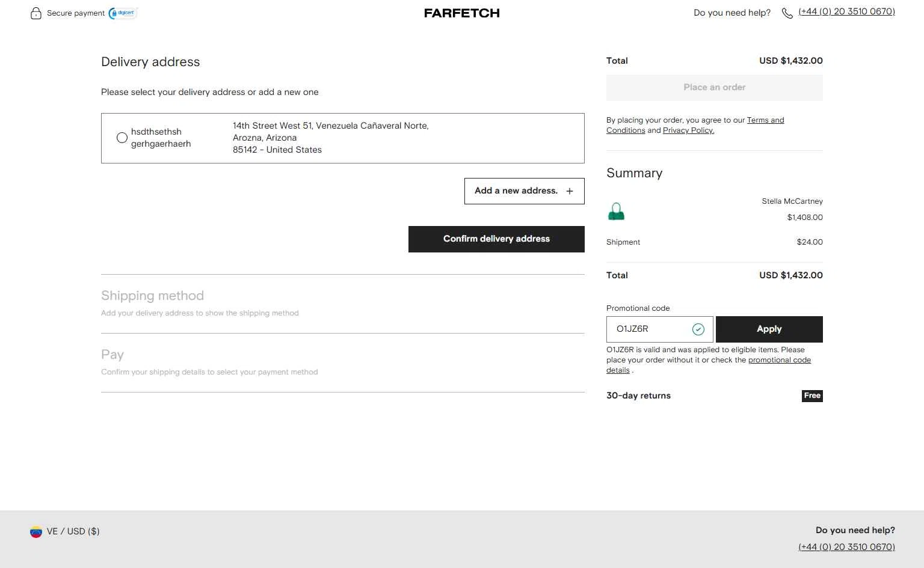This screenshot has width=924, height=568.
Task: Click the phone icon in the header
Action: tap(787, 13)
